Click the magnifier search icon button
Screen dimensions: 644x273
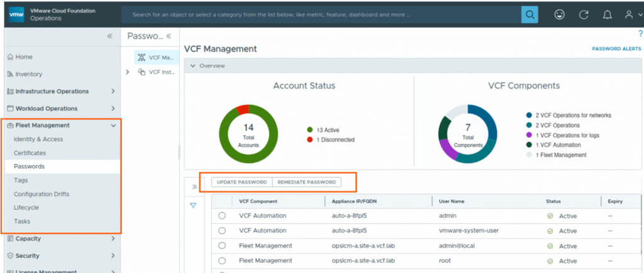[530, 14]
